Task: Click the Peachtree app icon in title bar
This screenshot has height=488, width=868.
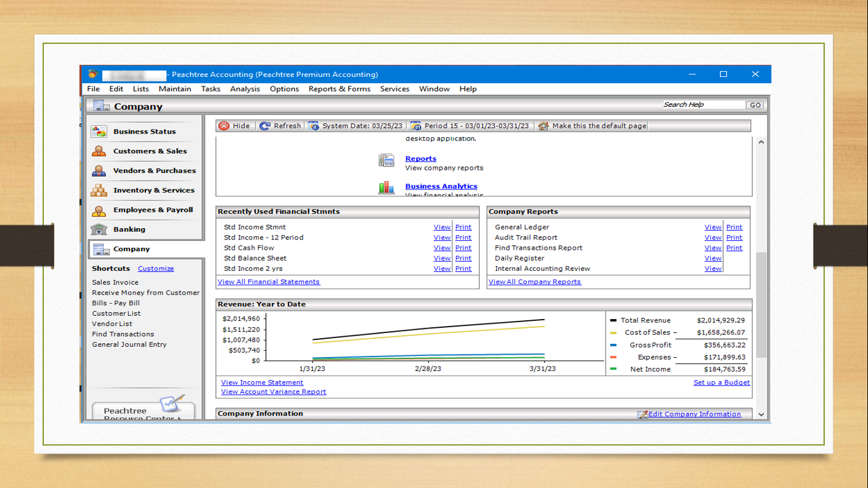Action: click(x=93, y=74)
